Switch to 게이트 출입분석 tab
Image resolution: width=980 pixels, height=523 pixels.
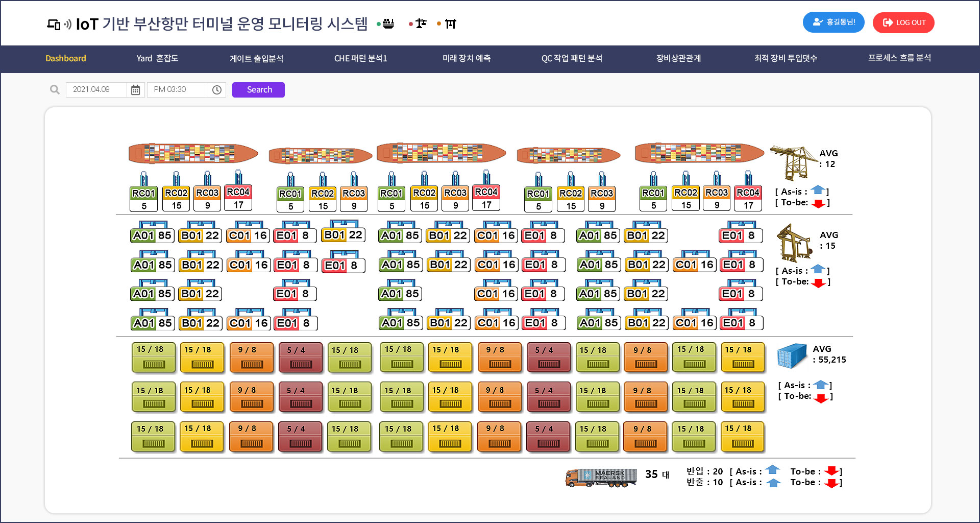[256, 58]
